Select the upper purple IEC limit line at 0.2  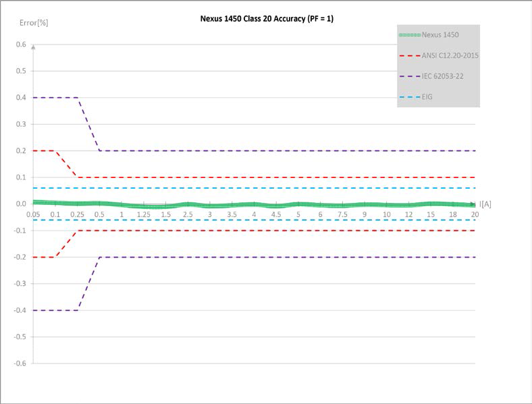point(287,151)
